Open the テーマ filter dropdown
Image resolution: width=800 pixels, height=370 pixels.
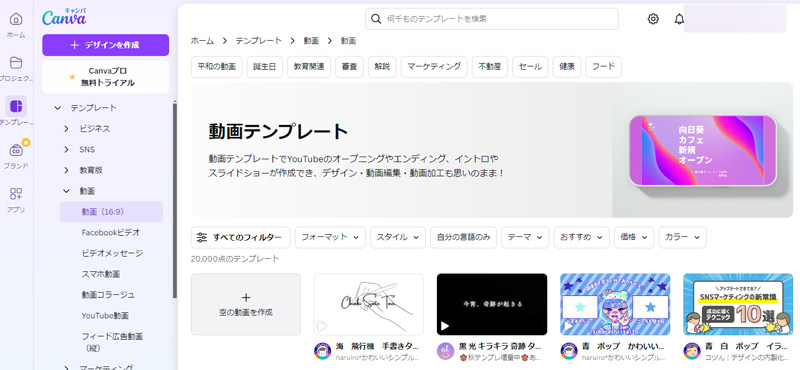525,237
